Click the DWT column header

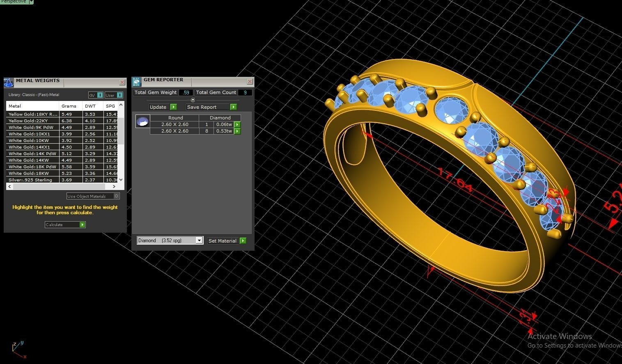tap(93, 106)
